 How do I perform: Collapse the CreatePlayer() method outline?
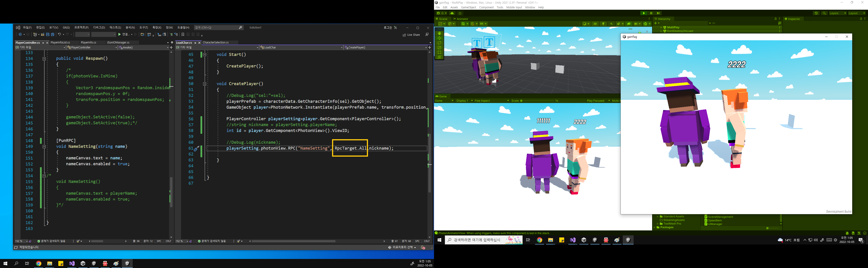click(x=205, y=84)
